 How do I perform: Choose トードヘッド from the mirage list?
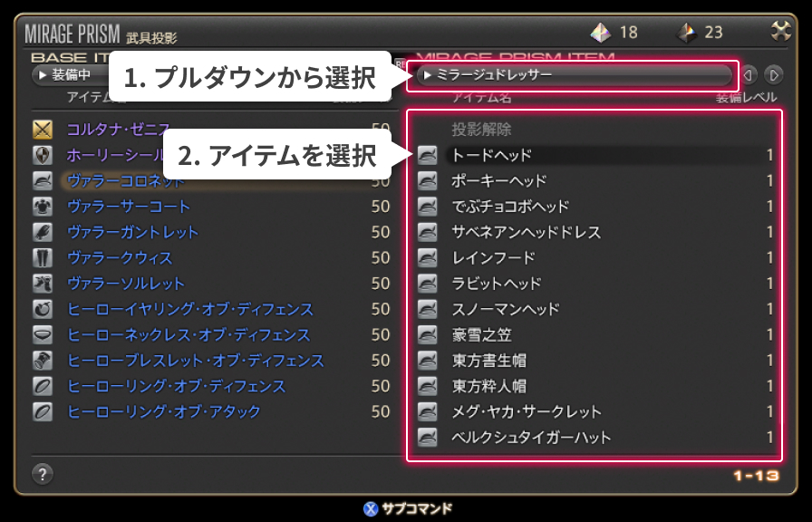pyautogui.click(x=595, y=155)
